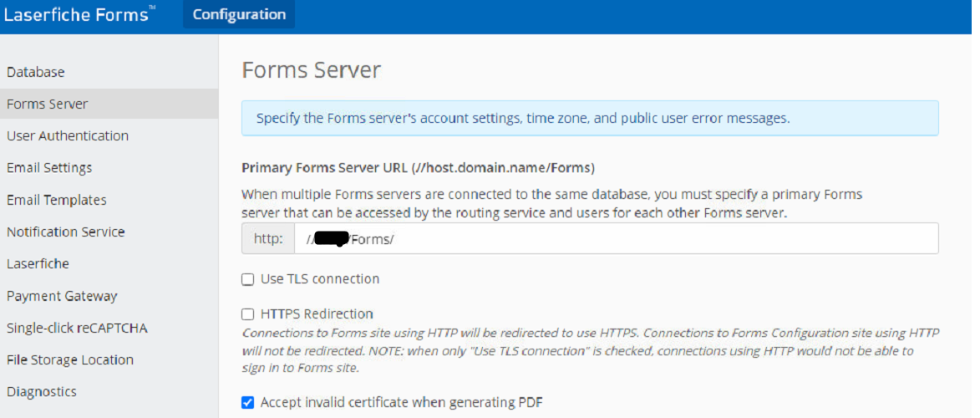Viewport: 980px width, 418px height.
Task: Go to User Authentication settings
Action: (68, 135)
